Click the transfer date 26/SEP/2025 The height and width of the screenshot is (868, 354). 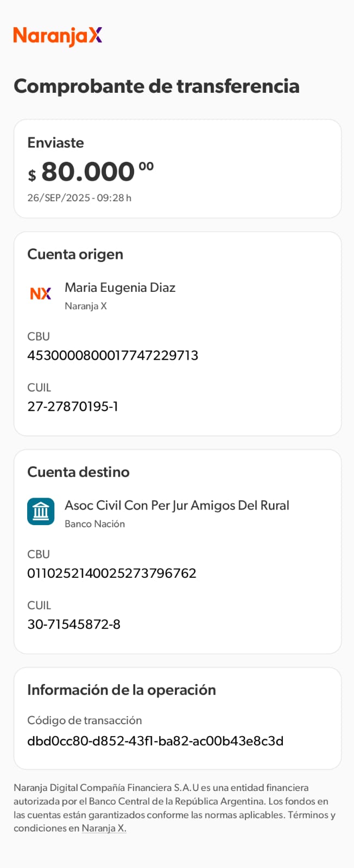79,198
